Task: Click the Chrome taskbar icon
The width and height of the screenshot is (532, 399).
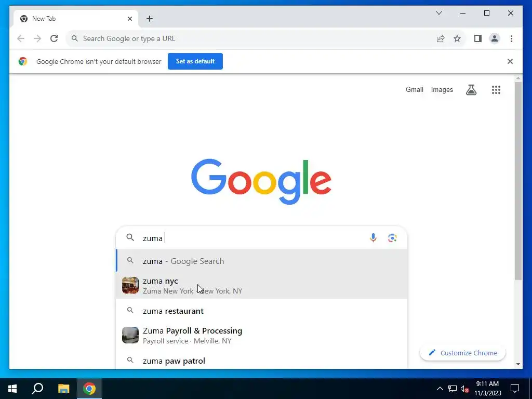Action: click(89, 389)
